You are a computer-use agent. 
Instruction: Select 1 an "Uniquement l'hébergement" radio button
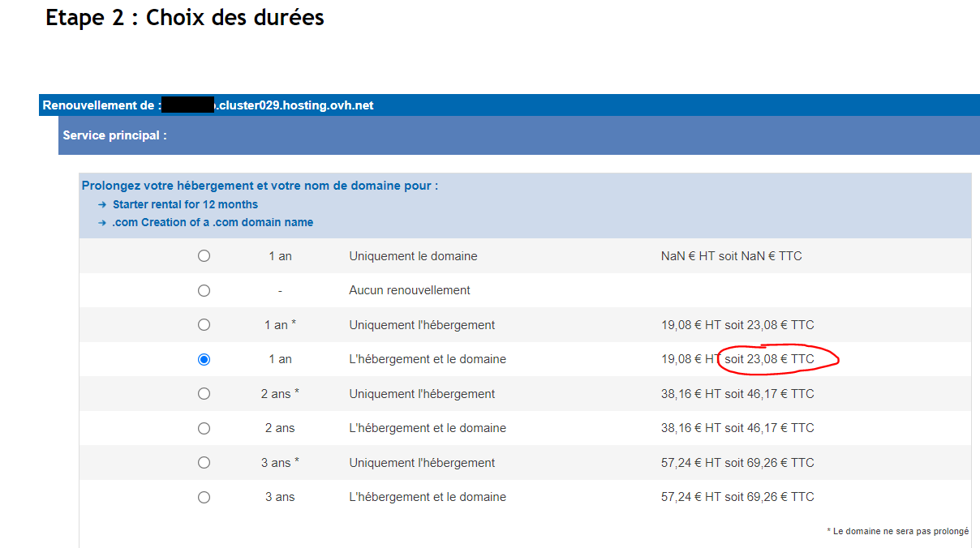point(204,325)
